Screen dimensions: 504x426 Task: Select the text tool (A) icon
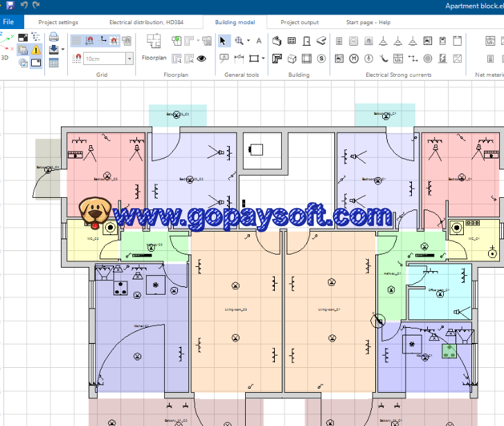259,41
